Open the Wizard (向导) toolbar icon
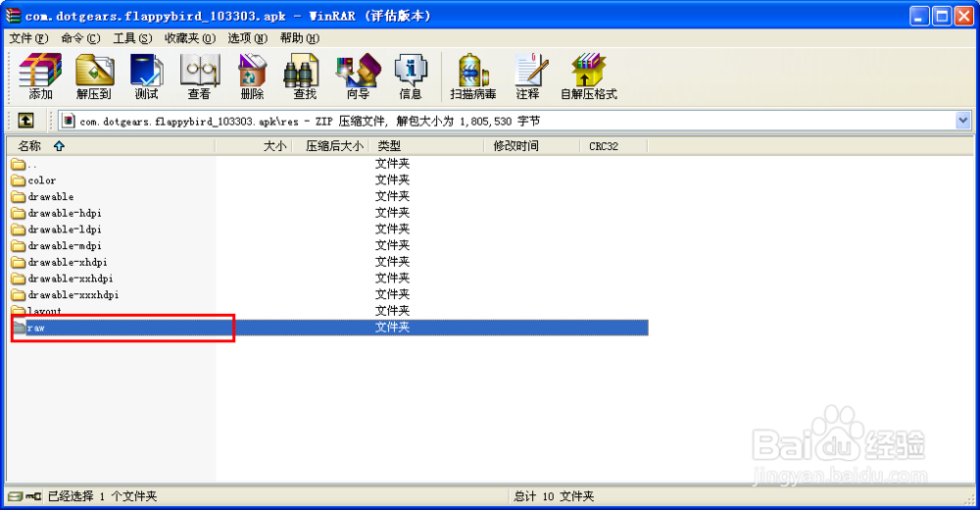The width and height of the screenshot is (980, 510). [x=358, y=76]
